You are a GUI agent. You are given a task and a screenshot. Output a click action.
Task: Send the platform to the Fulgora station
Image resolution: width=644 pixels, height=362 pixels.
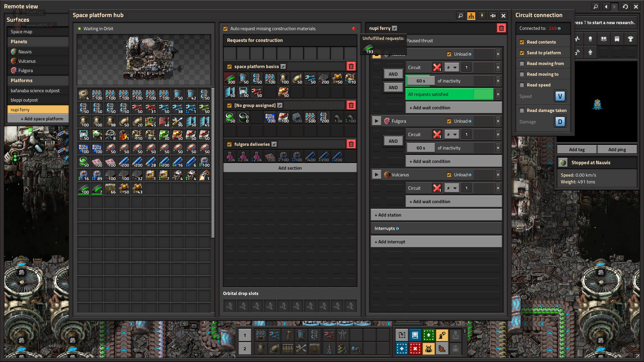click(376, 121)
